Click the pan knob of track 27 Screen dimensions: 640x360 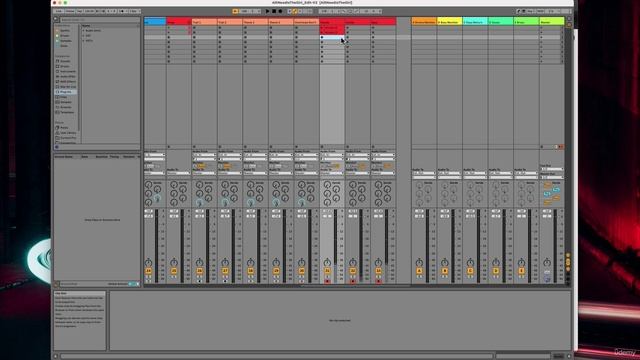[225, 263]
